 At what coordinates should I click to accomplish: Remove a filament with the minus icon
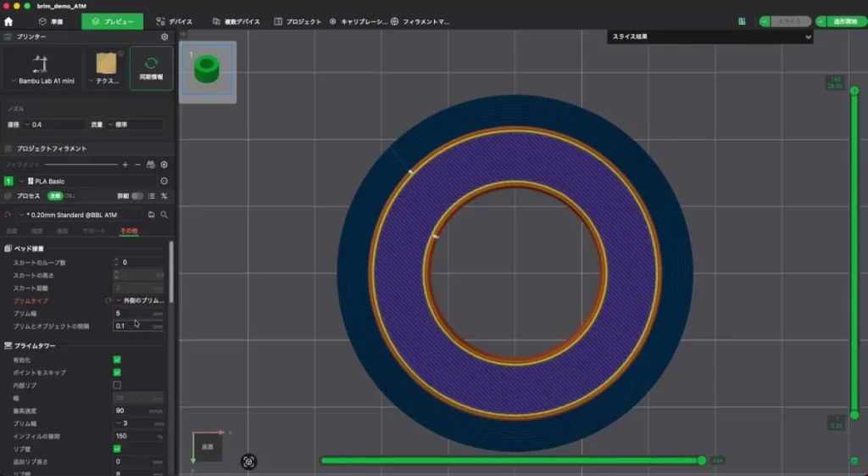tap(137, 165)
